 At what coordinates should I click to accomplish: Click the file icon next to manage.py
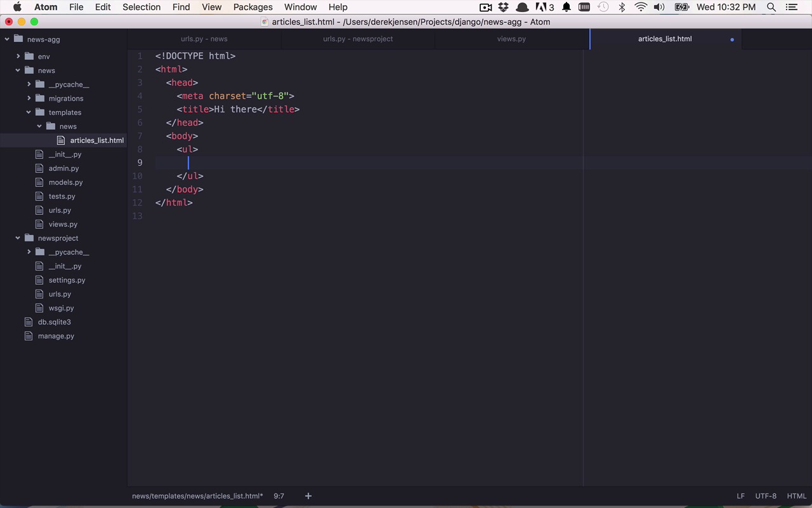(28, 336)
